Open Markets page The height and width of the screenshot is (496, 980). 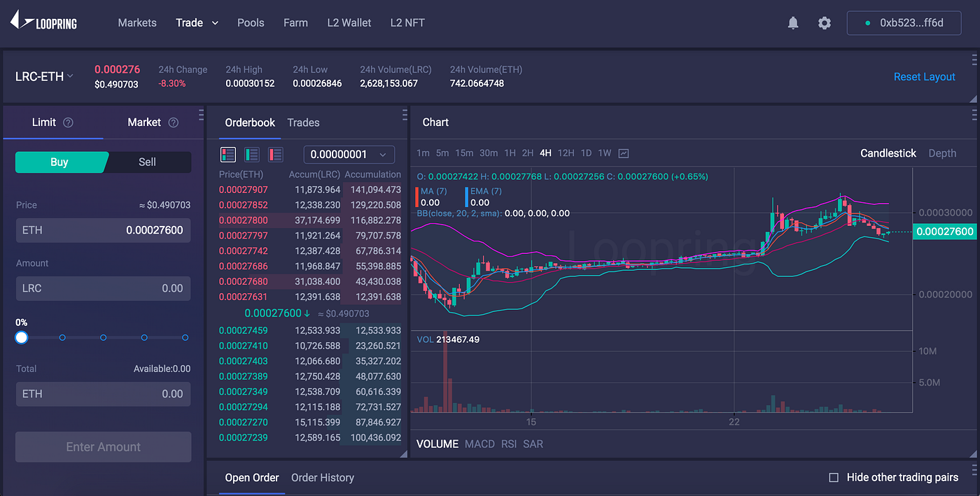tap(137, 23)
